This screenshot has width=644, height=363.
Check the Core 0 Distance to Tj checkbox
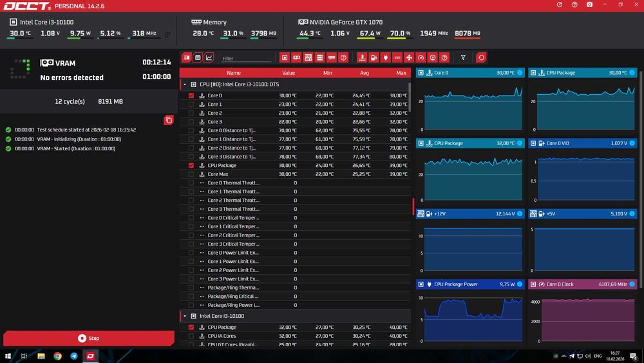[191, 130]
